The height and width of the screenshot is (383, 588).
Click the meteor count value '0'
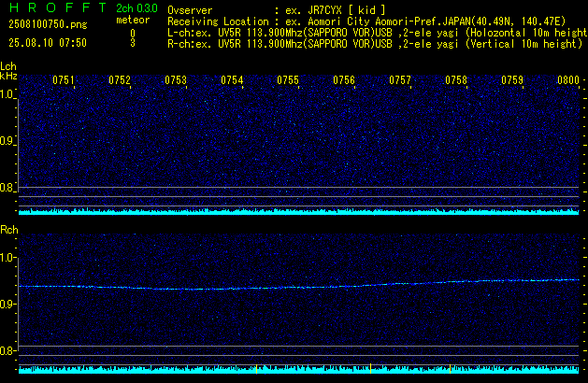tap(133, 34)
